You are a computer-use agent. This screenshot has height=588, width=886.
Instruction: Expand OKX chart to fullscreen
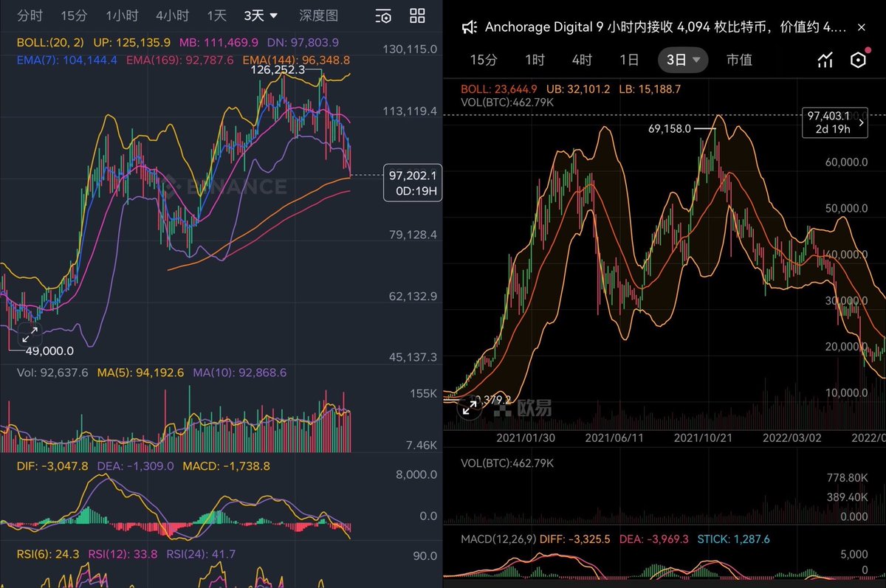(470, 407)
